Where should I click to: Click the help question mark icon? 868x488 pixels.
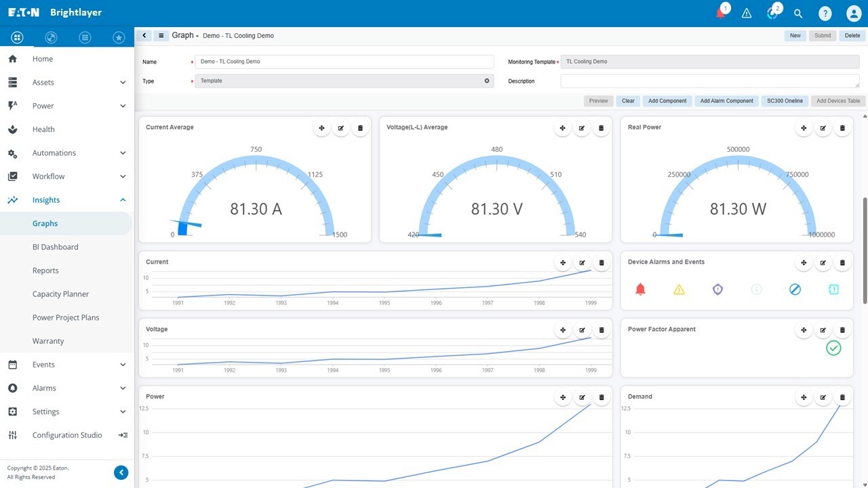[825, 13]
